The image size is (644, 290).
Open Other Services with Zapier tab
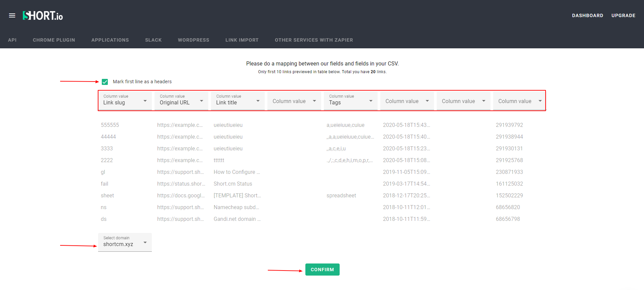[x=314, y=40]
